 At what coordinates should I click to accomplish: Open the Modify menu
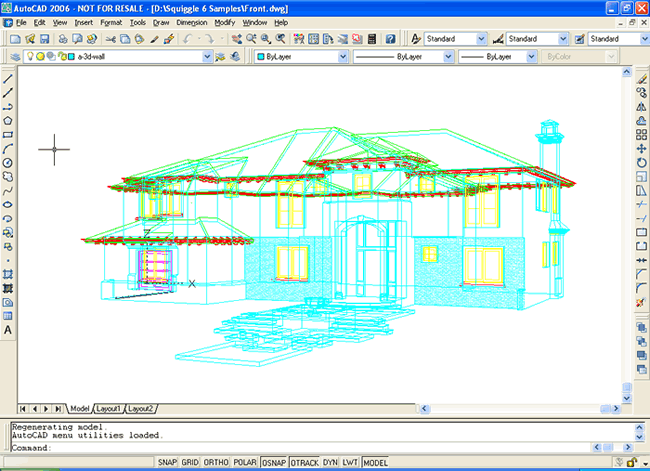225,23
